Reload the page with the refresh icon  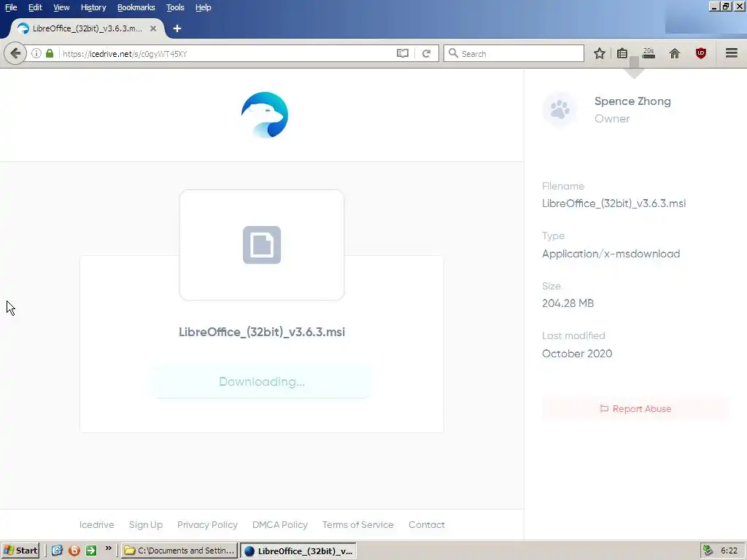[x=426, y=53]
